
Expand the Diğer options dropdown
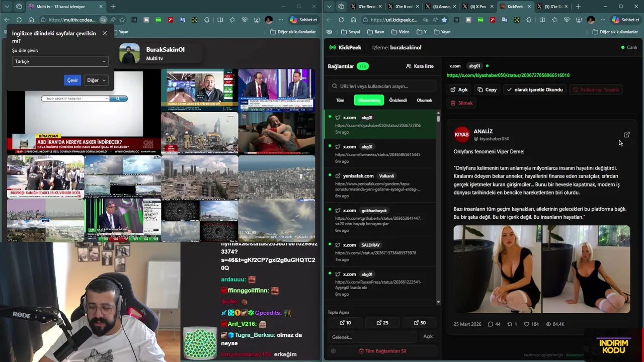click(x=96, y=80)
